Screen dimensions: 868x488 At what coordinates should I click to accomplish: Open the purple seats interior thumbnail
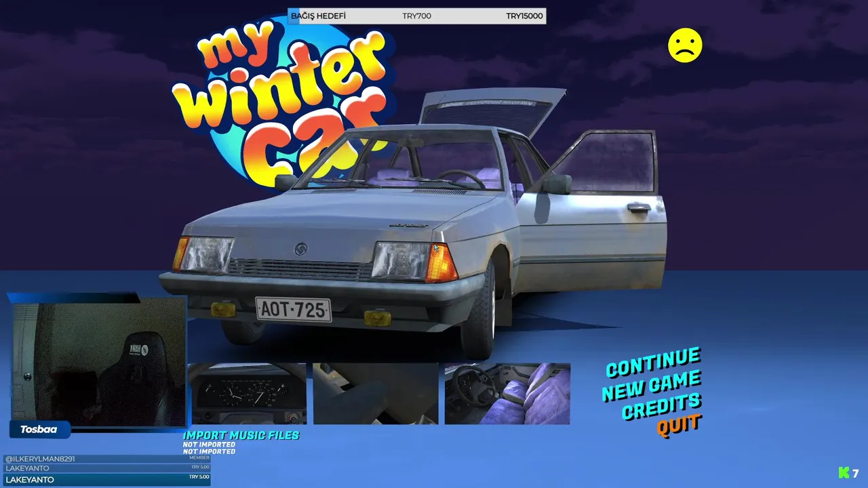click(x=507, y=394)
